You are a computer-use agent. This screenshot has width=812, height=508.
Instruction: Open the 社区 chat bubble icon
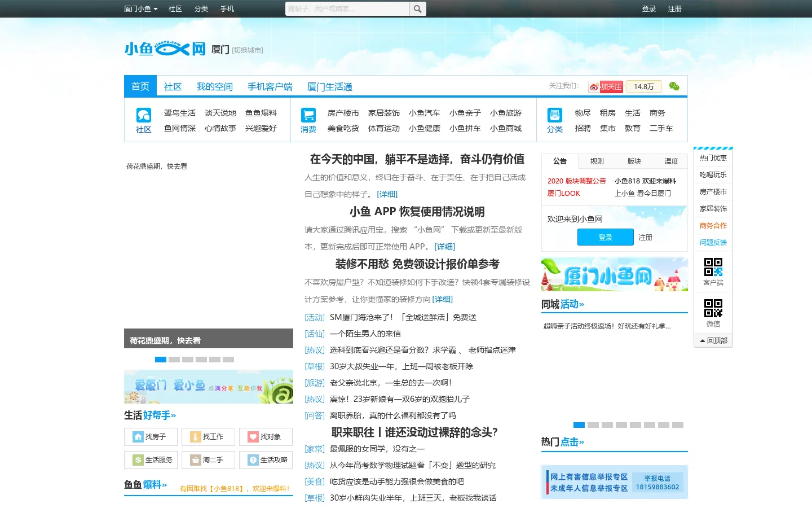(144, 115)
